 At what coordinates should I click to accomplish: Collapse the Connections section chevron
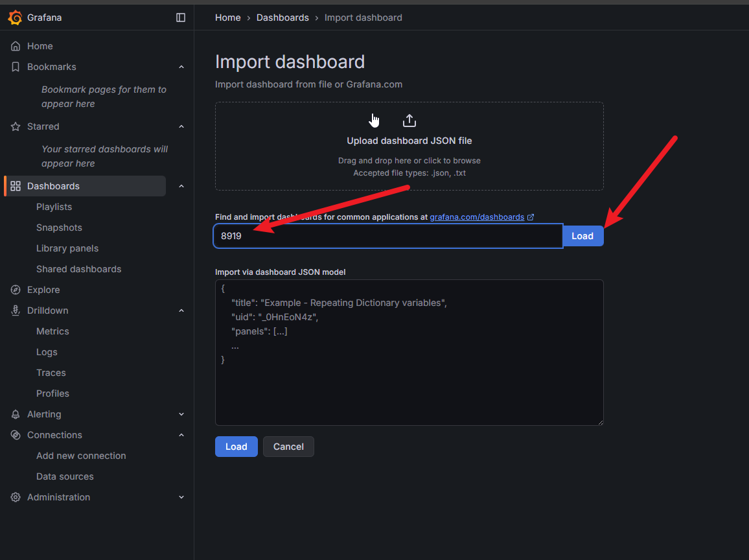tap(181, 435)
